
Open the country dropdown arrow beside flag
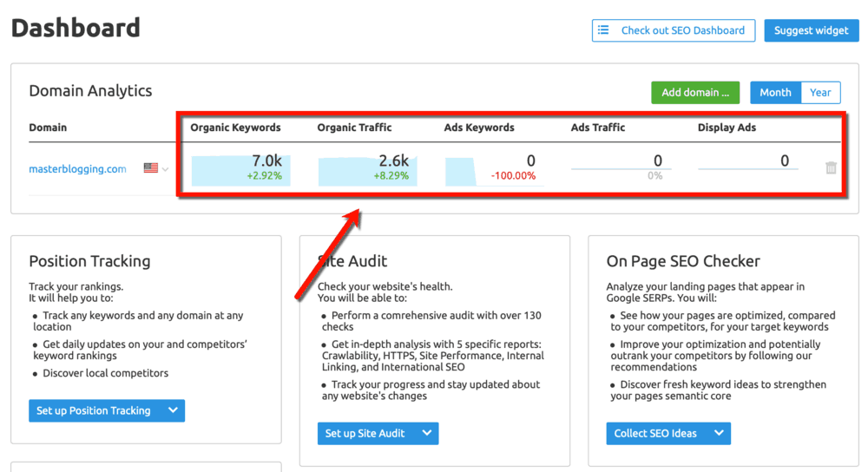tap(165, 169)
